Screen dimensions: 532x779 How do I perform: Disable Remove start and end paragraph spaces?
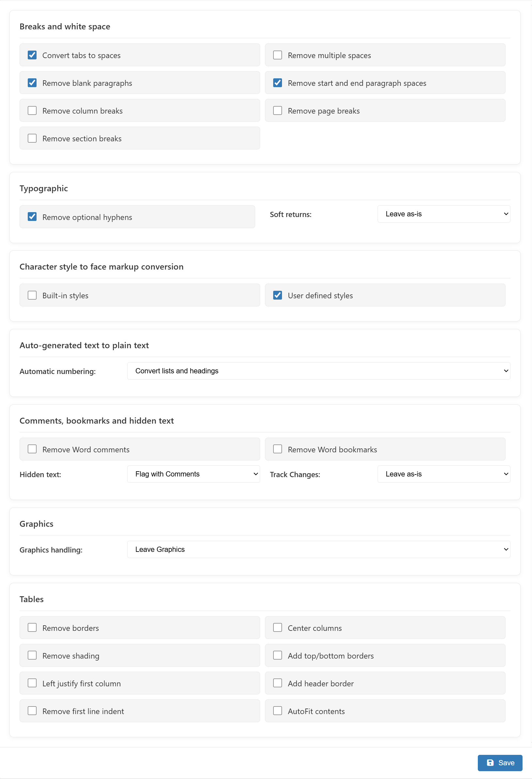pos(277,83)
